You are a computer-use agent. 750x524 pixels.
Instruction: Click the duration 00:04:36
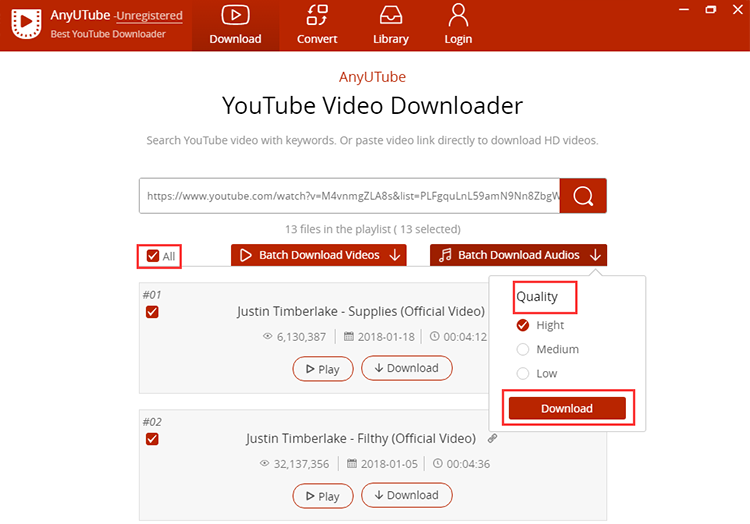click(468, 464)
